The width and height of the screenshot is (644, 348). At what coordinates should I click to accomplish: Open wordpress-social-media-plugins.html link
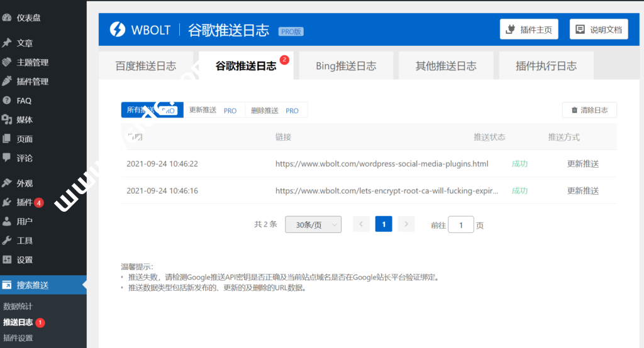[x=382, y=164]
